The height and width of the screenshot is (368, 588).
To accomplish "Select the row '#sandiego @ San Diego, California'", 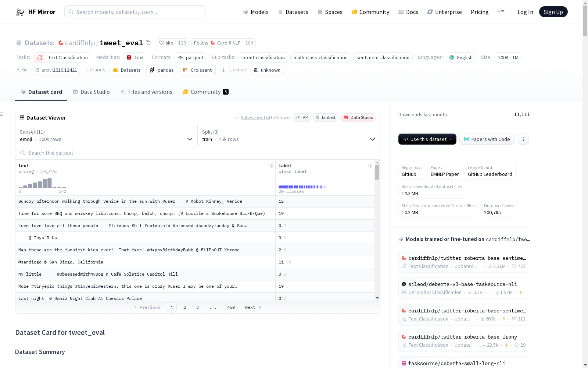I will (195, 262).
